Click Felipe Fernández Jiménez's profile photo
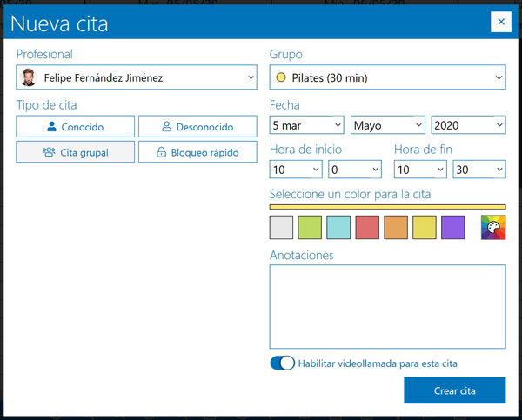 [29, 77]
